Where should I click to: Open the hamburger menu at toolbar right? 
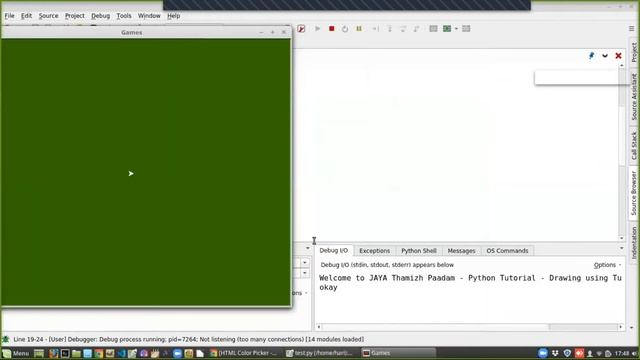631,29
